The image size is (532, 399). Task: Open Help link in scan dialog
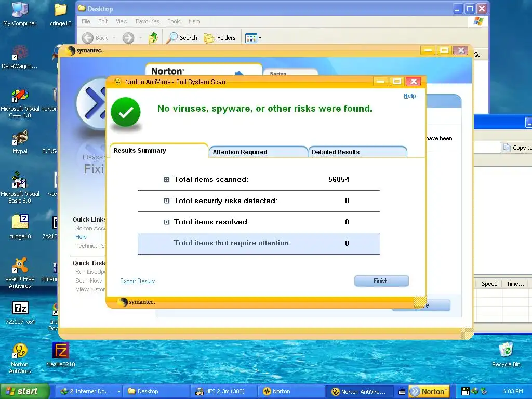[410, 96]
